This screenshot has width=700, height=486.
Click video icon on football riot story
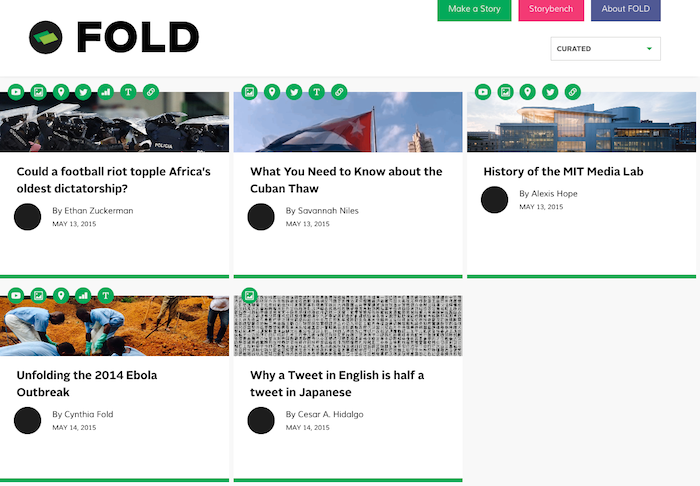point(16,92)
